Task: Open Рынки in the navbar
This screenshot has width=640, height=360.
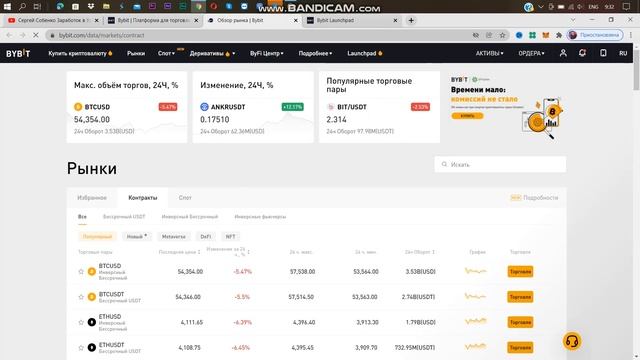Action: (136, 53)
